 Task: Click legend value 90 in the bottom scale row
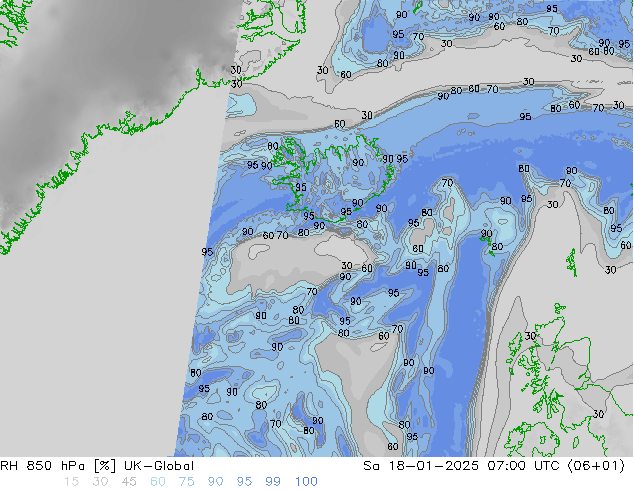pyautogui.click(x=215, y=482)
